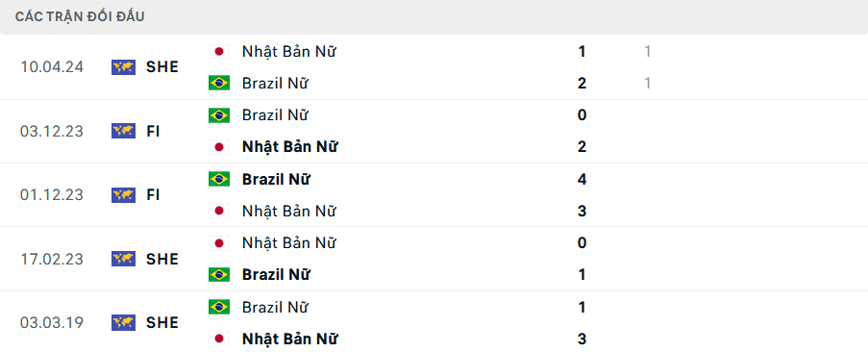Open Nhật Bản Nữ team in 10.04.24 match
This screenshot has width=868, height=352.
point(289,52)
